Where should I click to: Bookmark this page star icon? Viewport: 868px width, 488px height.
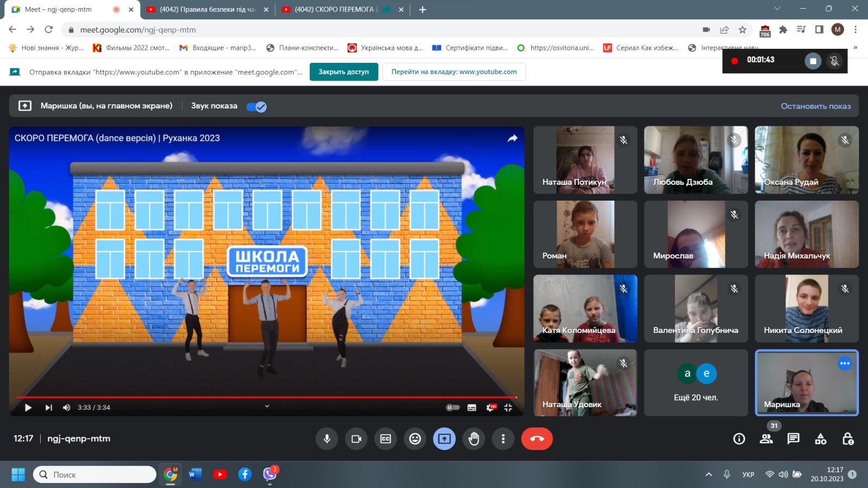pyautogui.click(x=743, y=30)
